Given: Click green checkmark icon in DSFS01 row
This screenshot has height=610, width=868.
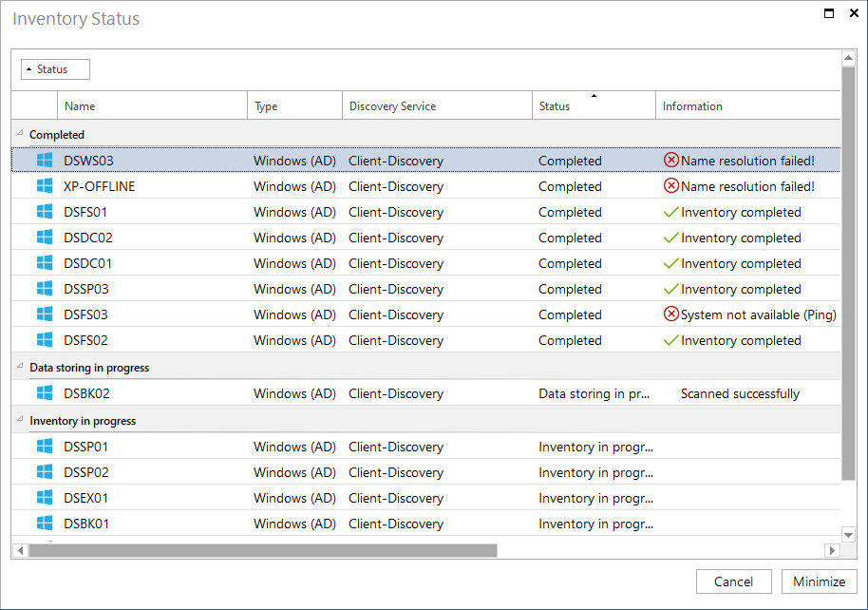Looking at the screenshot, I should pos(670,212).
